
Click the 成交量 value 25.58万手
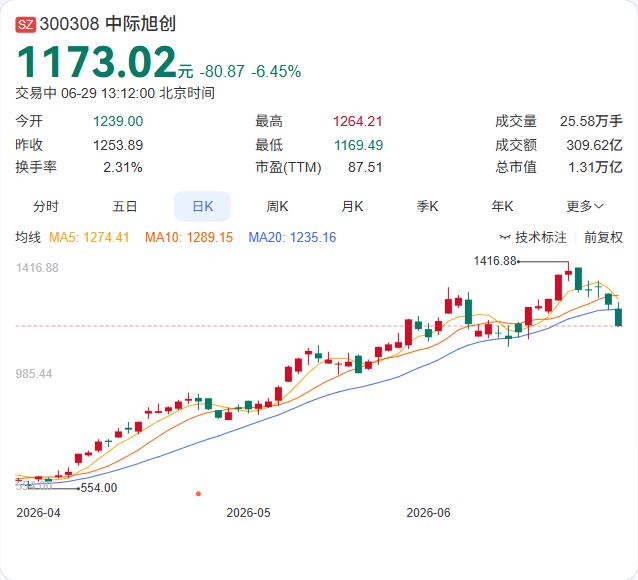tap(591, 121)
